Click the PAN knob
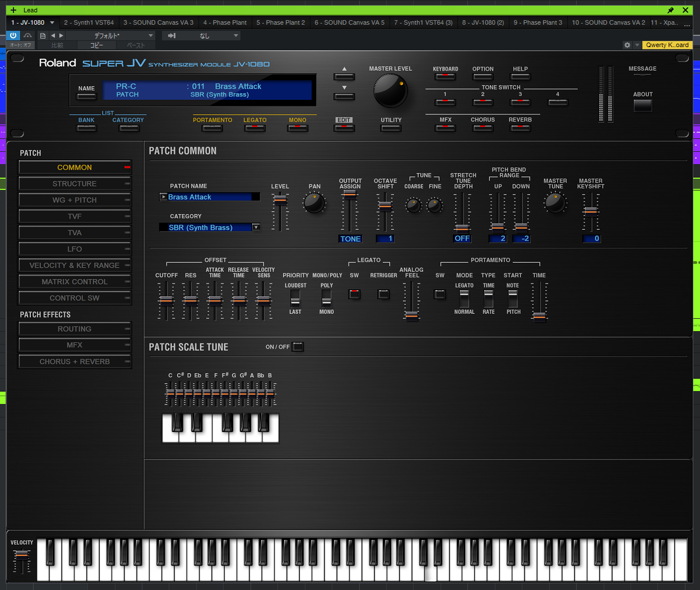Viewport: 700px width, 590px height. pyautogui.click(x=314, y=202)
